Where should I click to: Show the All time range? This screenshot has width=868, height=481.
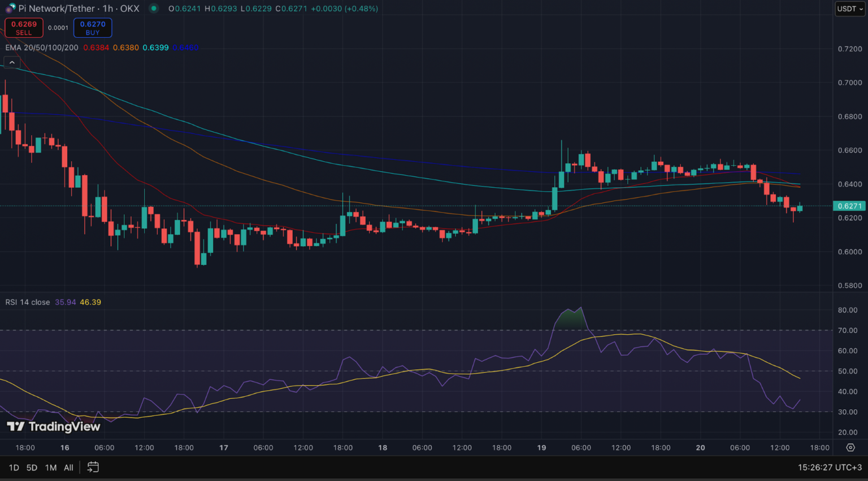(x=68, y=467)
